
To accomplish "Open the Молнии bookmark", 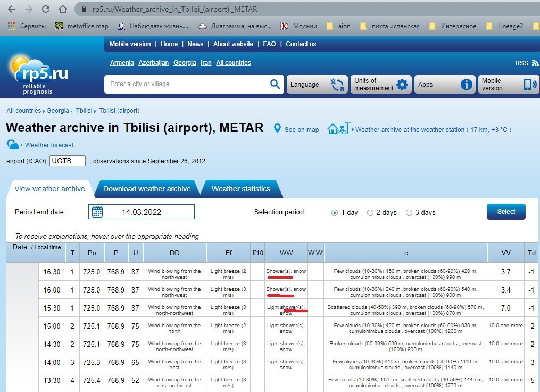I will pyautogui.click(x=298, y=26).
